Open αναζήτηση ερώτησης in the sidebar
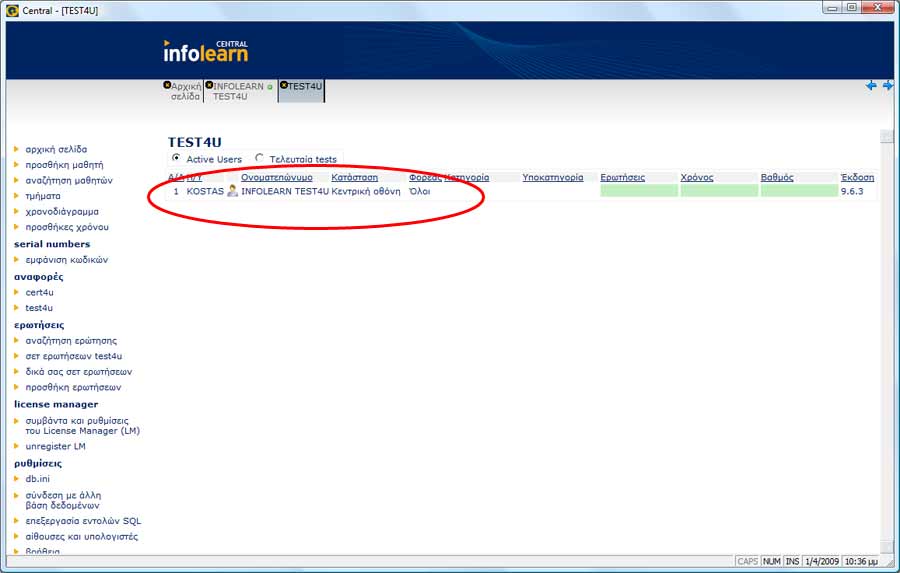 click(71, 340)
